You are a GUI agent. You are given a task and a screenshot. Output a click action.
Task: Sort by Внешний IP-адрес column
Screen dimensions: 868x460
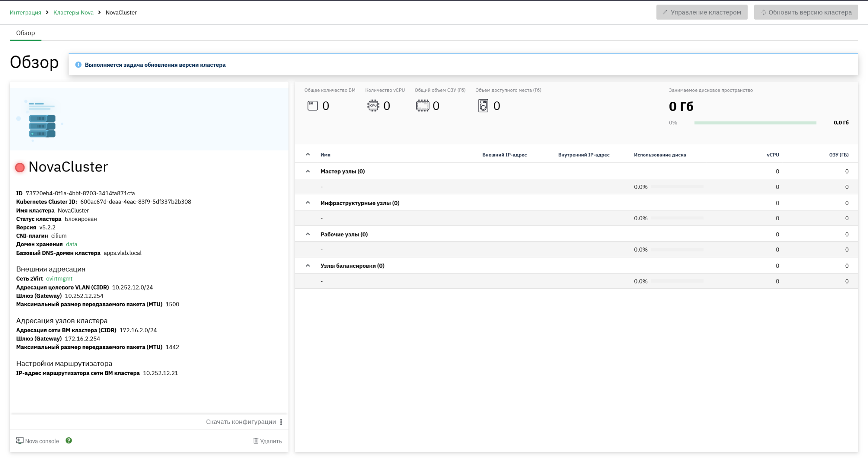(x=504, y=155)
